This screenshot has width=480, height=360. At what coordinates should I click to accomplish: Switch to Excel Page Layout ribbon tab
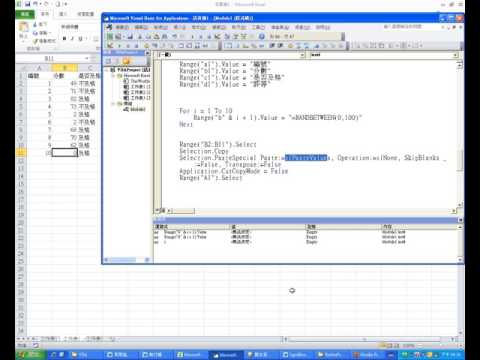[85, 14]
